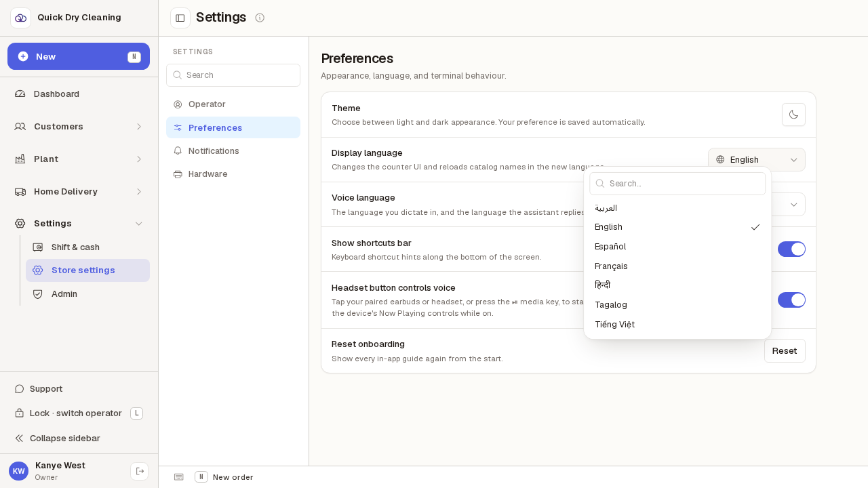Click the Support chat bubble icon

[x=20, y=388]
